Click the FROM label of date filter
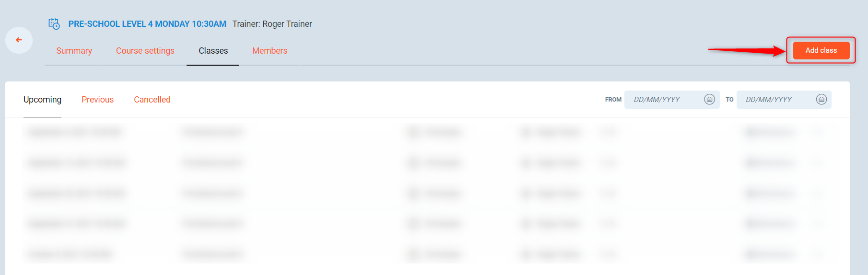Screen dimensions: 868x275 click(x=613, y=100)
